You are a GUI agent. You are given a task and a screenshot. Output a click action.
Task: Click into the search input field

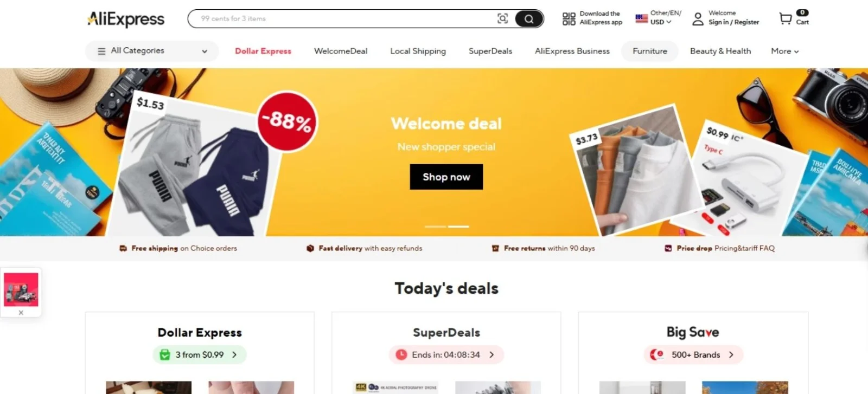(x=344, y=18)
